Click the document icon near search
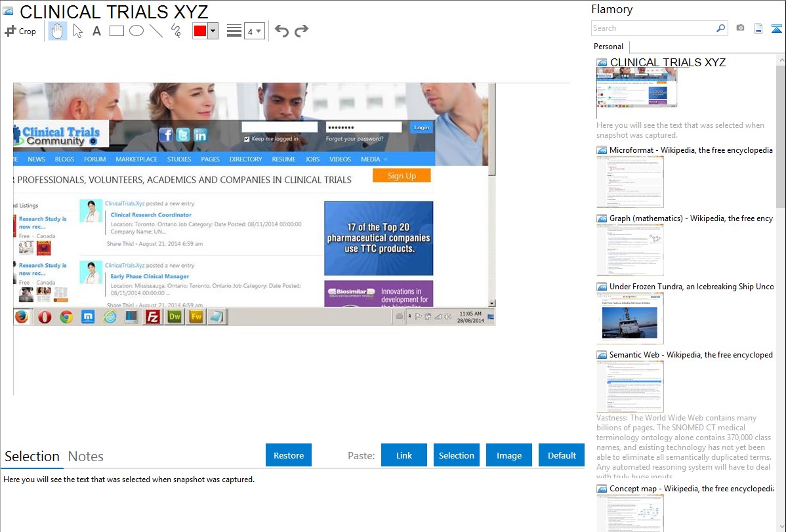This screenshot has height=532, width=786. click(758, 28)
